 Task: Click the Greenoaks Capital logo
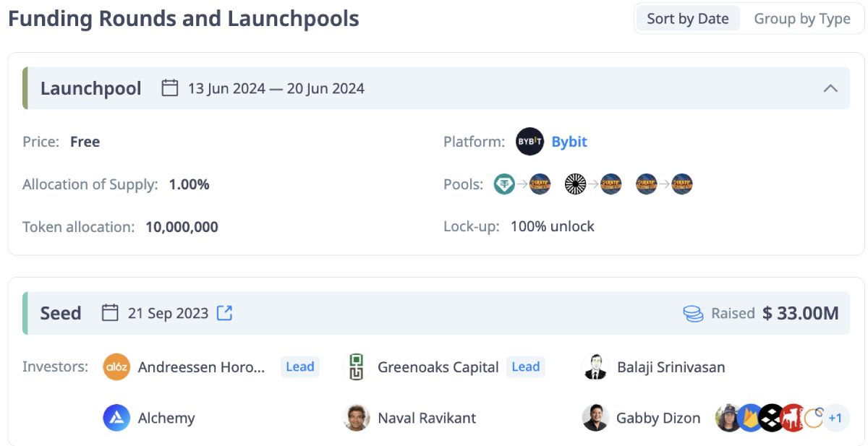tap(356, 367)
